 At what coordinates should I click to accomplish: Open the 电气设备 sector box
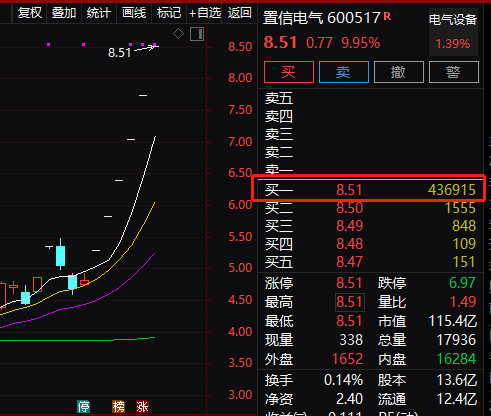pyautogui.click(x=453, y=32)
